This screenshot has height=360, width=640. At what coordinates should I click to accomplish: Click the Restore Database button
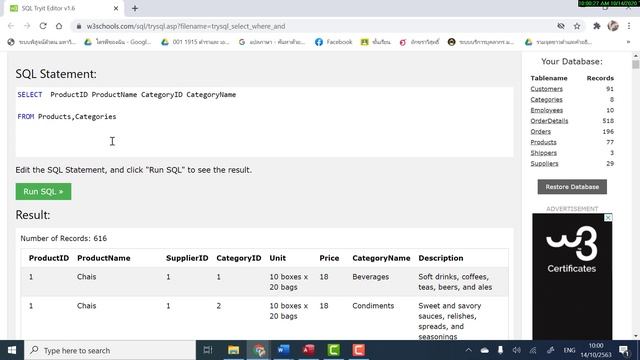[572, 187]
